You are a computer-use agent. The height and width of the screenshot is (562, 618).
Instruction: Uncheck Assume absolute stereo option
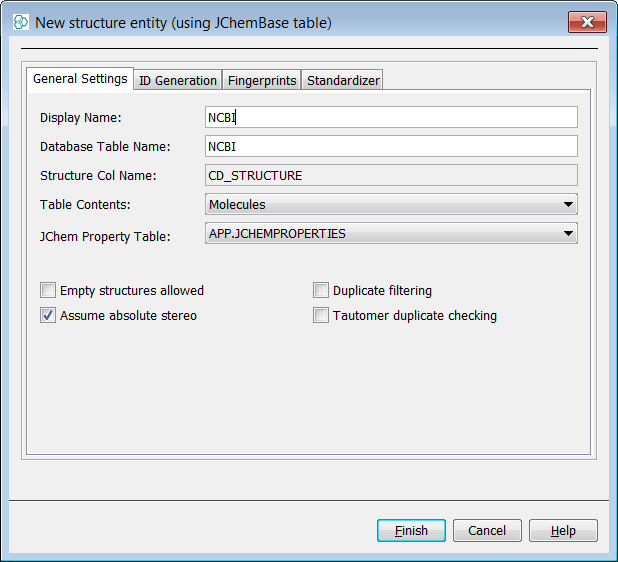[48, 316]
